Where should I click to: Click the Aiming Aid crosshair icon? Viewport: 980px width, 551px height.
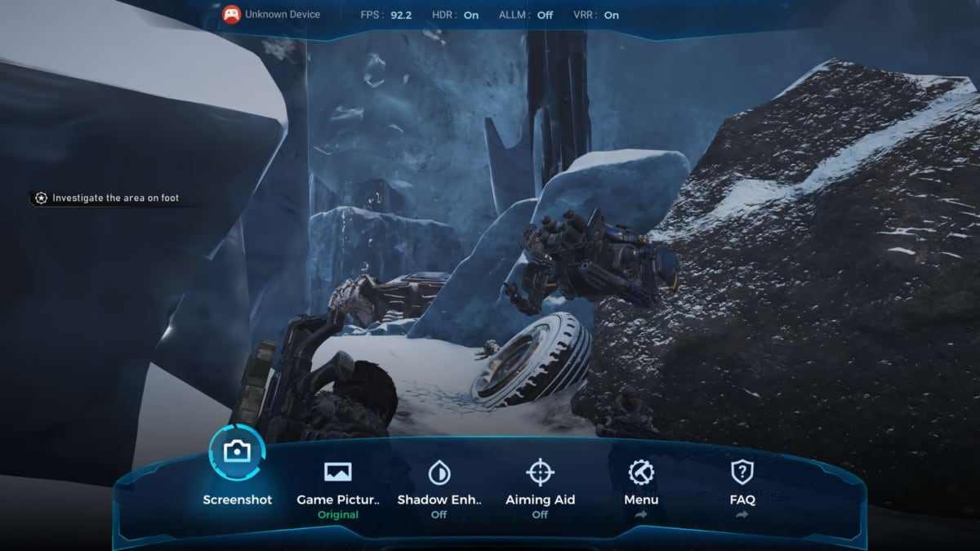540,472
